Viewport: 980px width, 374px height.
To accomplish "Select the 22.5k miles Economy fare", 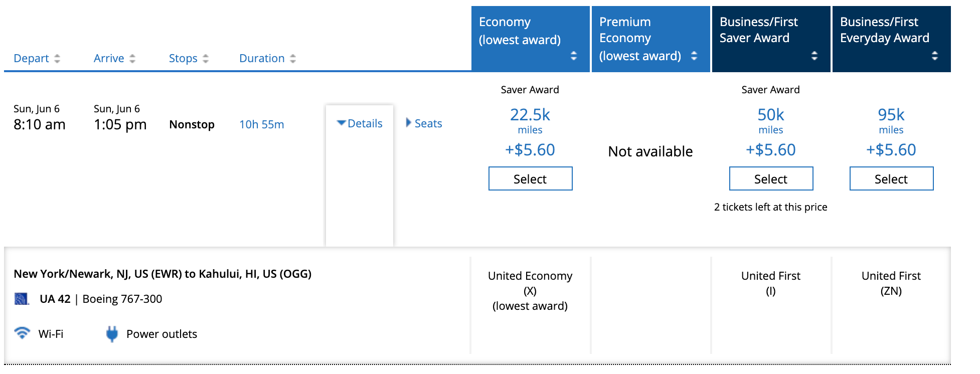I will 530,178.
